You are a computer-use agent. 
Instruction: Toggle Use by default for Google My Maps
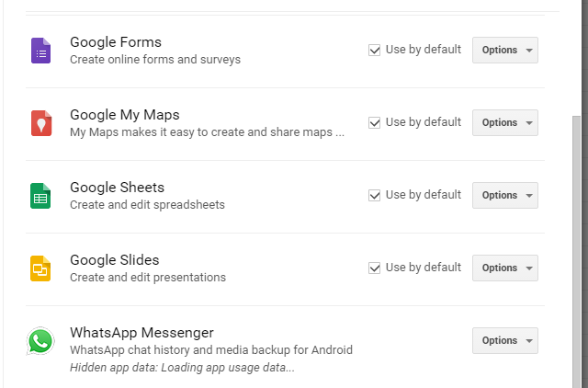[374, 122]
